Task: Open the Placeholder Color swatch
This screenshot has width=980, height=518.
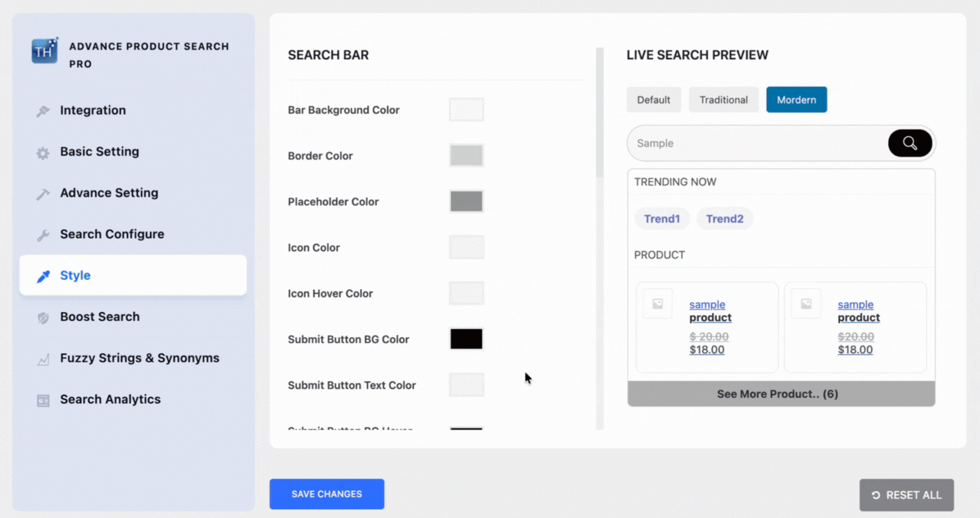Action: pyautogui.click(x=466, y=202)
